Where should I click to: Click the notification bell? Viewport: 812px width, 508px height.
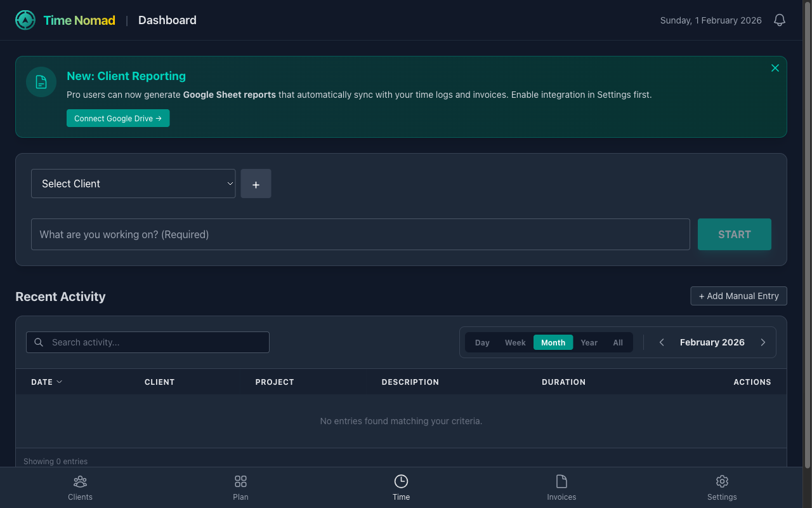(x=779, y=20)
